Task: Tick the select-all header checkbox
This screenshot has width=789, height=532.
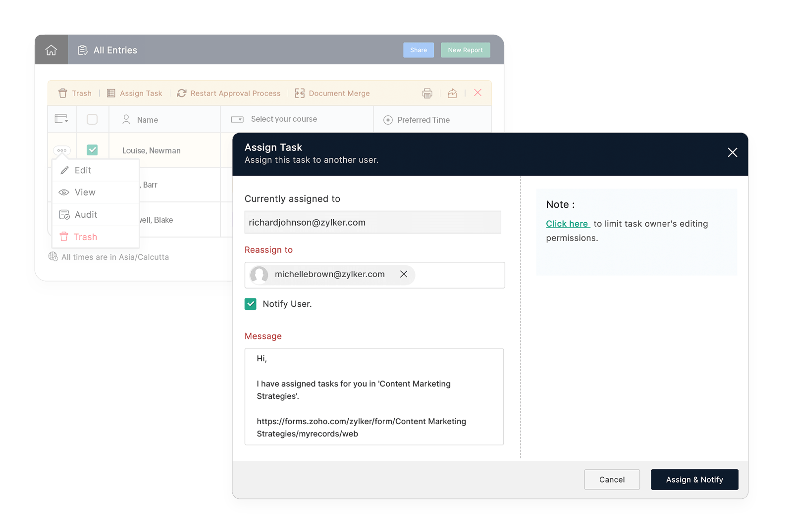Action: (x=92, y=119)
